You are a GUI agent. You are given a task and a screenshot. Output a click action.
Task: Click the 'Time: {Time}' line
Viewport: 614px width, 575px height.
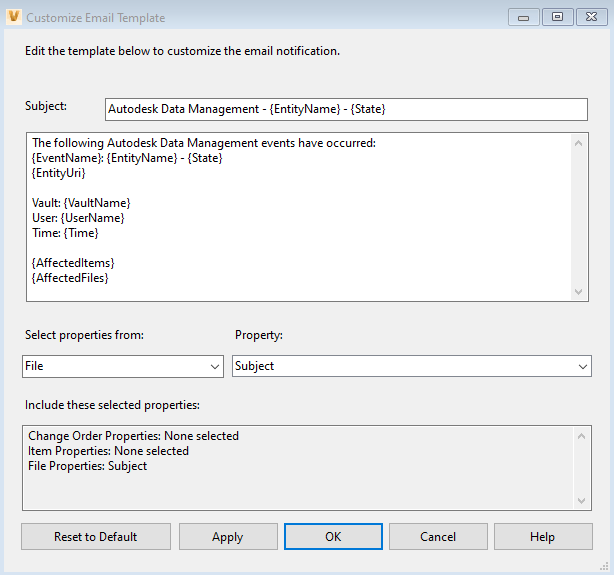coord(65,233)
